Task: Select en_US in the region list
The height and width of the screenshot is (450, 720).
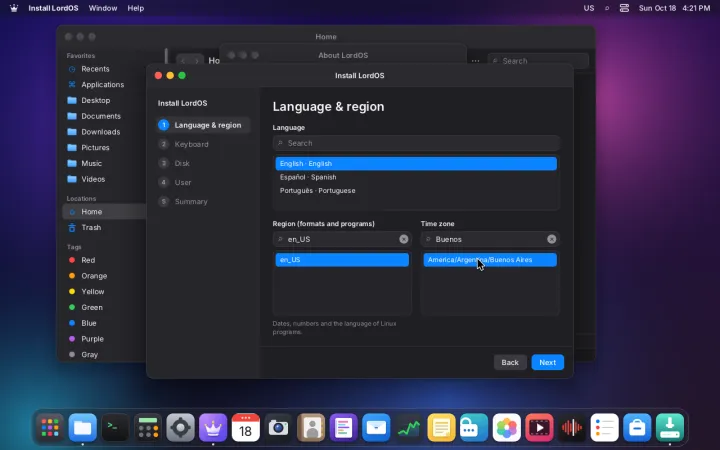Action: coord(342,260)
